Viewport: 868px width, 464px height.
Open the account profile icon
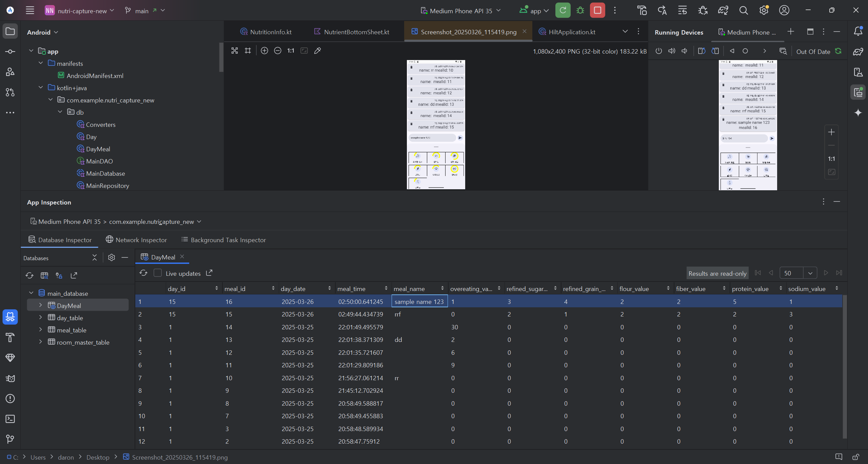pyautogui.click(x=784, y=11)
